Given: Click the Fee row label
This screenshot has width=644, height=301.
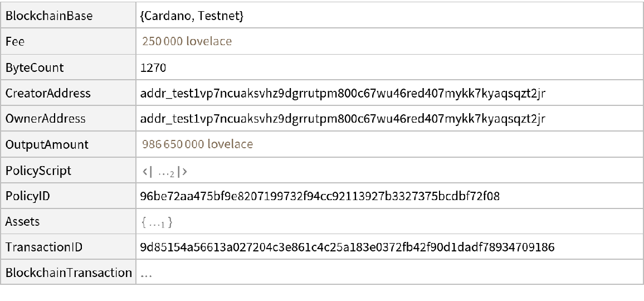Looking at the screenshot, I should (14, 42).
